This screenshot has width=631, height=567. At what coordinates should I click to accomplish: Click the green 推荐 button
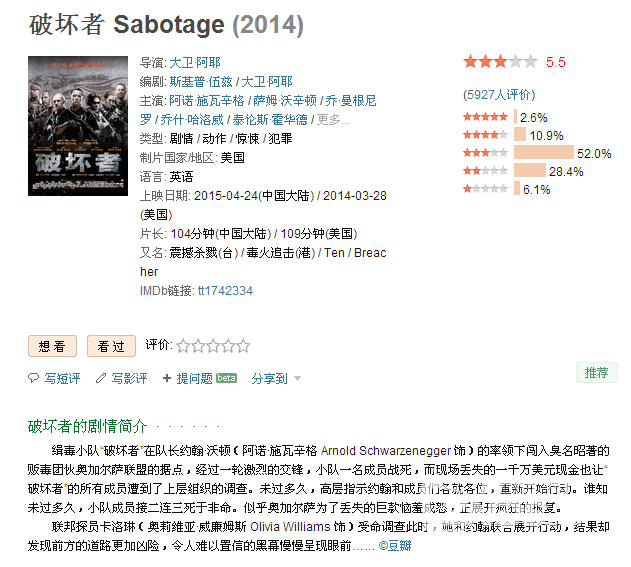(x=596, y=373)
